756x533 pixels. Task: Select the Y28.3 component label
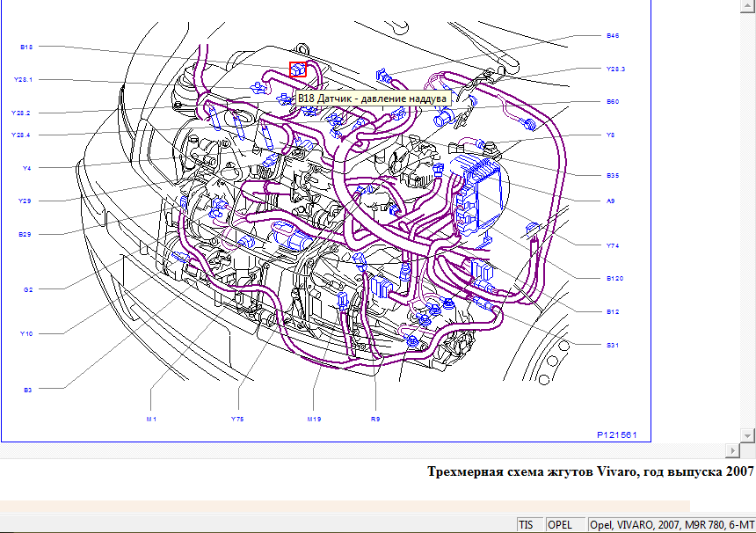click(615, 69)
